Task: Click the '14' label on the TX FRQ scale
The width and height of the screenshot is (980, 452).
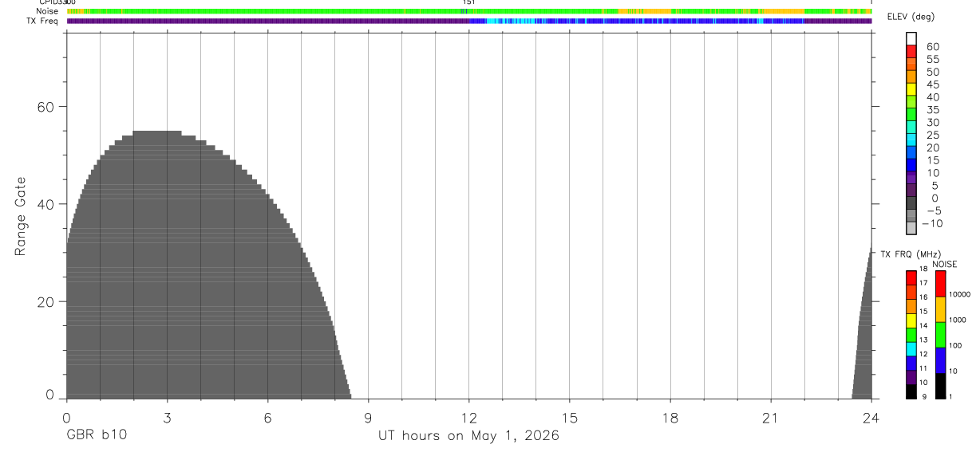Action: [x=923, y=326]
